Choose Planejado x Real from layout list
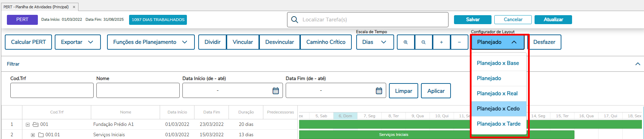The height and width of the screenshot is (139, 644). (497, 93)
